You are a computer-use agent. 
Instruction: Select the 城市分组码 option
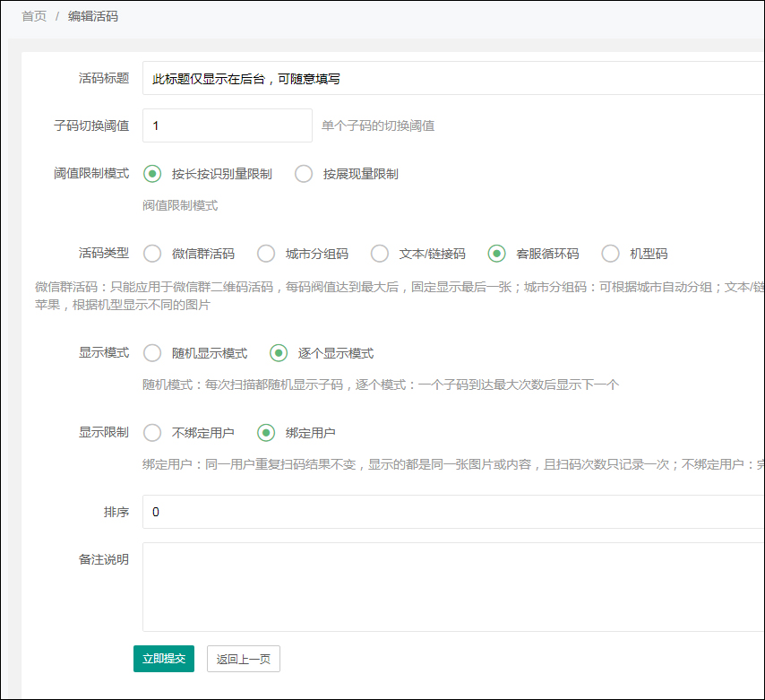tap(266, 254)
